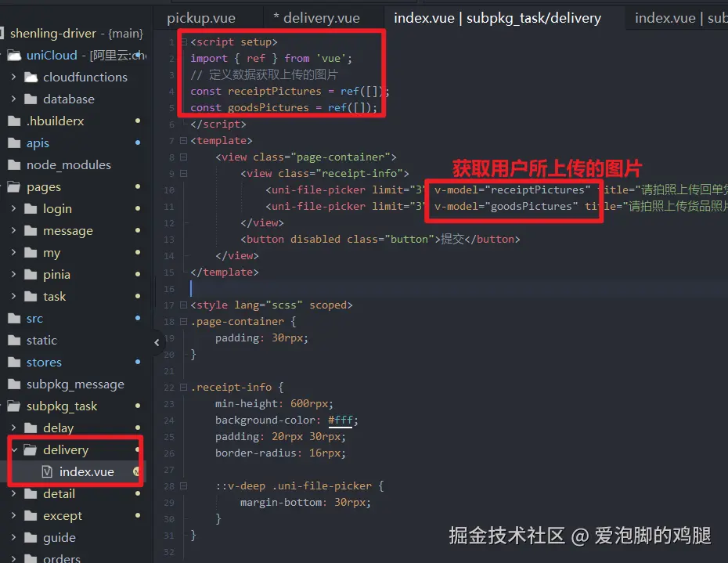Viewport: 728px width, 563px height.
Task: Click the database folder icon
Action: pos(31,99)
